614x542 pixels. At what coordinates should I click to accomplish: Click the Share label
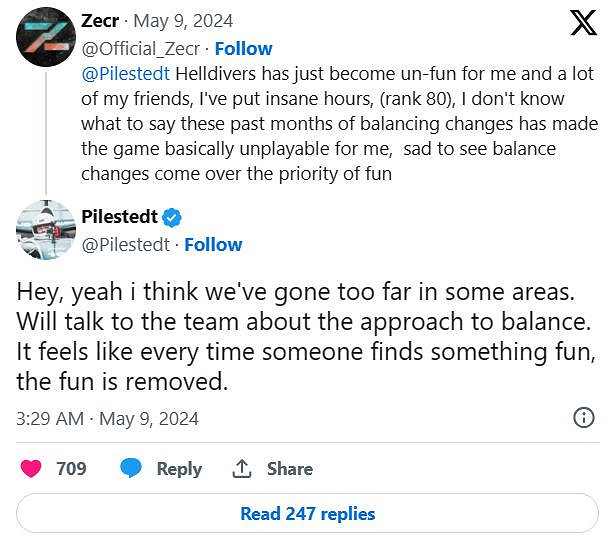pos(289,468)
